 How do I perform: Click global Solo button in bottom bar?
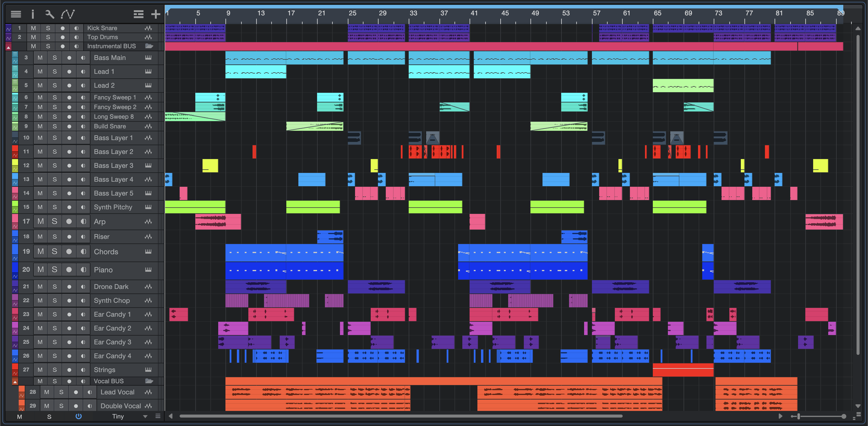point(49,417)
